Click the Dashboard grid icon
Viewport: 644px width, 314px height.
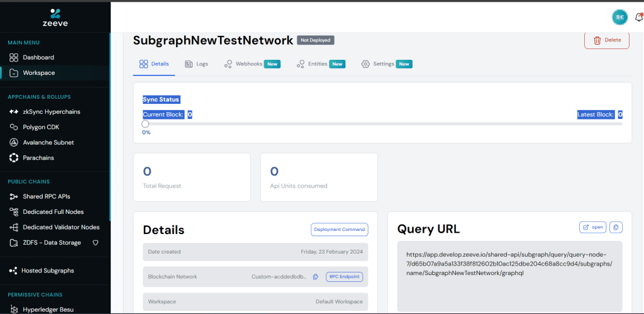(14, 57)
